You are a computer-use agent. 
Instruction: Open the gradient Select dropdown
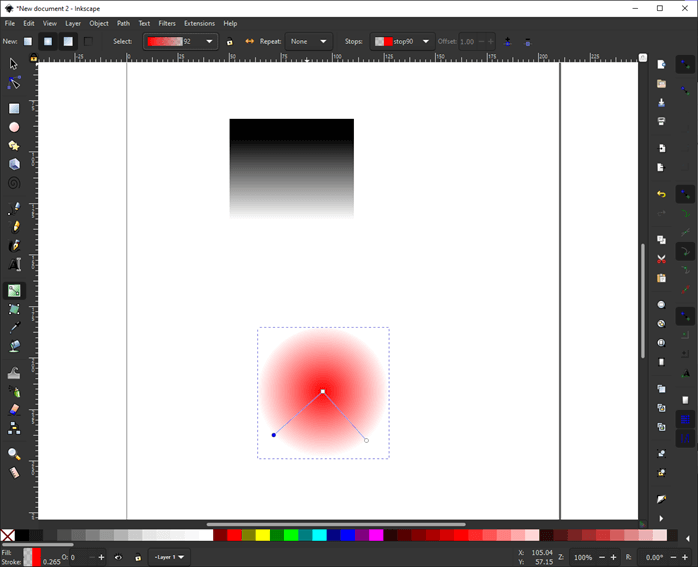[x=180, y=42]
